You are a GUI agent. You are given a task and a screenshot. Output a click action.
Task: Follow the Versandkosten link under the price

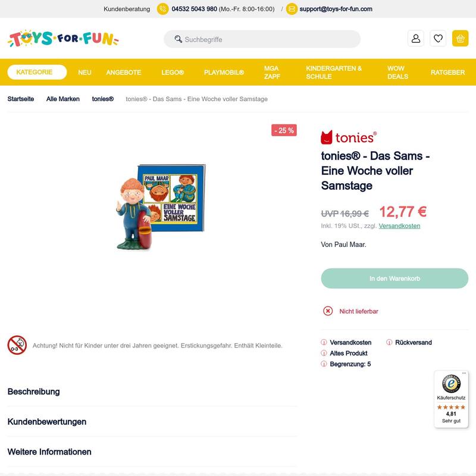399,226
